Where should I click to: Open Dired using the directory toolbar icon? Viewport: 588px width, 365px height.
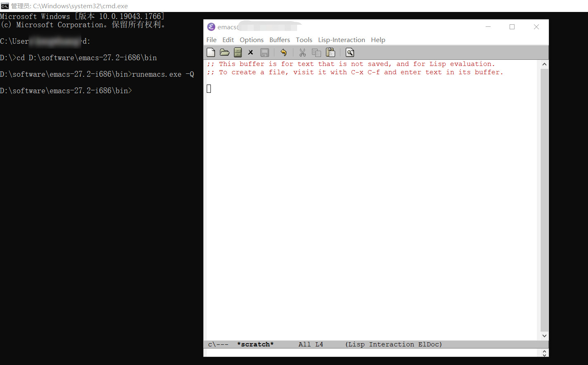click(x=238, y=52)
